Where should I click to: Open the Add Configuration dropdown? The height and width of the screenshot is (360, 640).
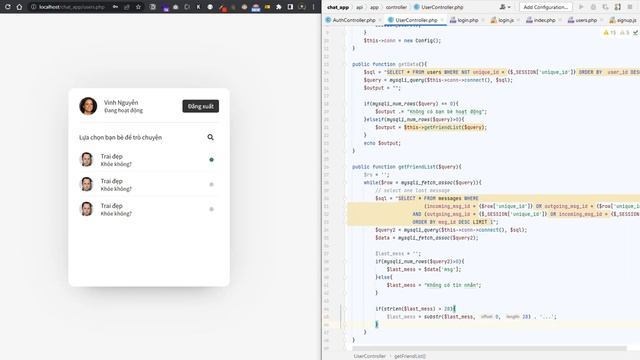[545, 7]
